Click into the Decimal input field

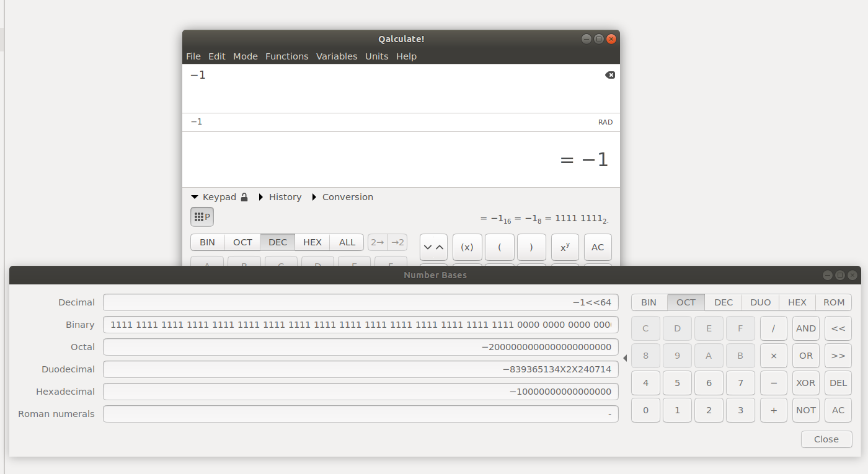361,302
